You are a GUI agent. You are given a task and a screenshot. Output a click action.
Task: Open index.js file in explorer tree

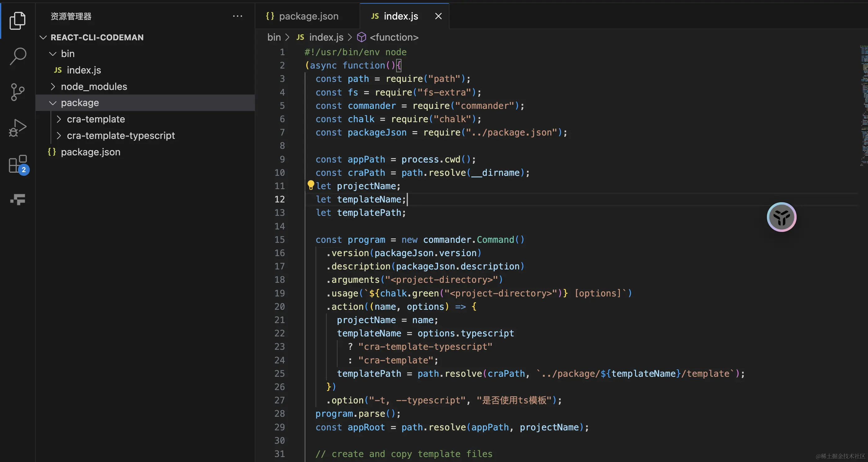[x=83, y=70]
